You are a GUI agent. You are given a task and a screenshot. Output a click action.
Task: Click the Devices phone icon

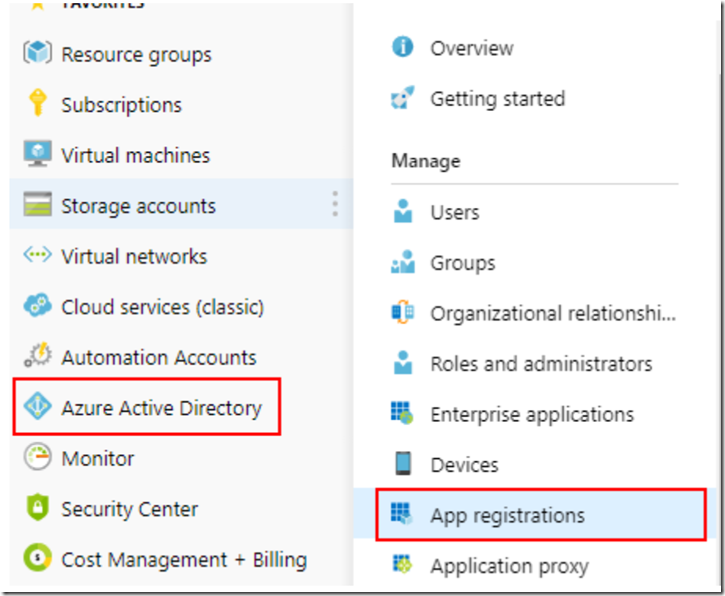coord(403,463)
